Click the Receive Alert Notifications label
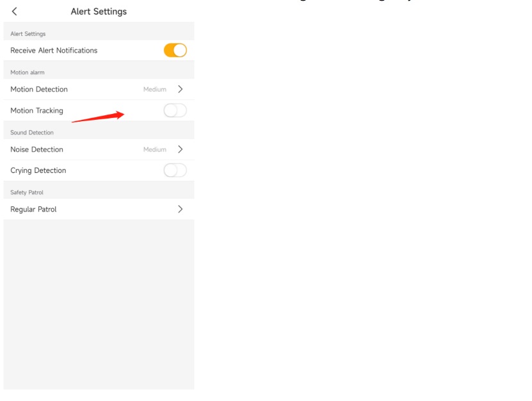Viewport: 532px width, 401px height. (54, 51)
